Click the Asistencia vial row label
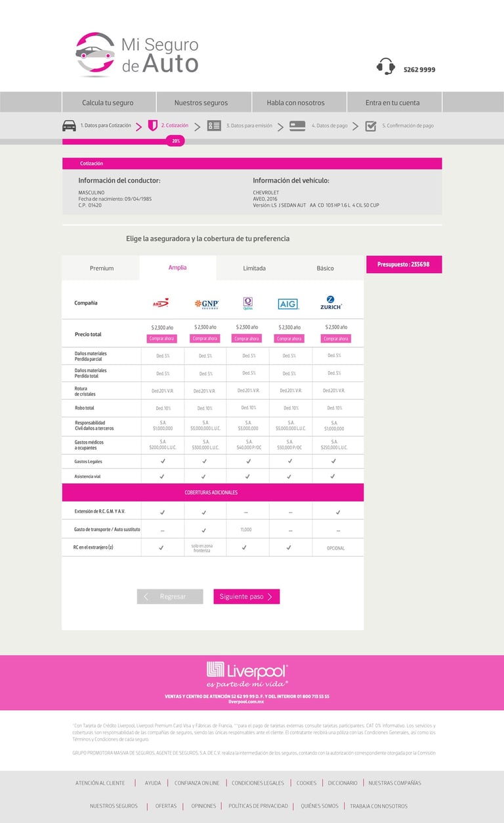 coord(88,476)
